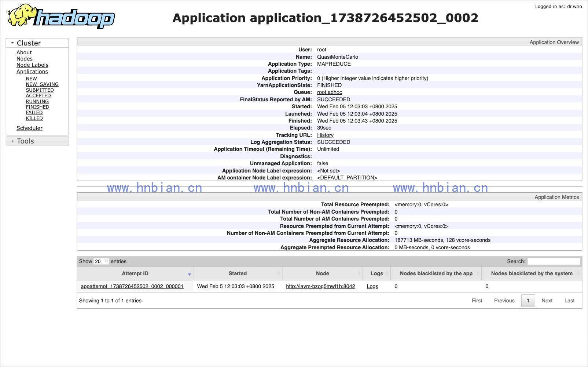
Task: Click the Logged in as dr.who text
Action: tap(558, 6)
